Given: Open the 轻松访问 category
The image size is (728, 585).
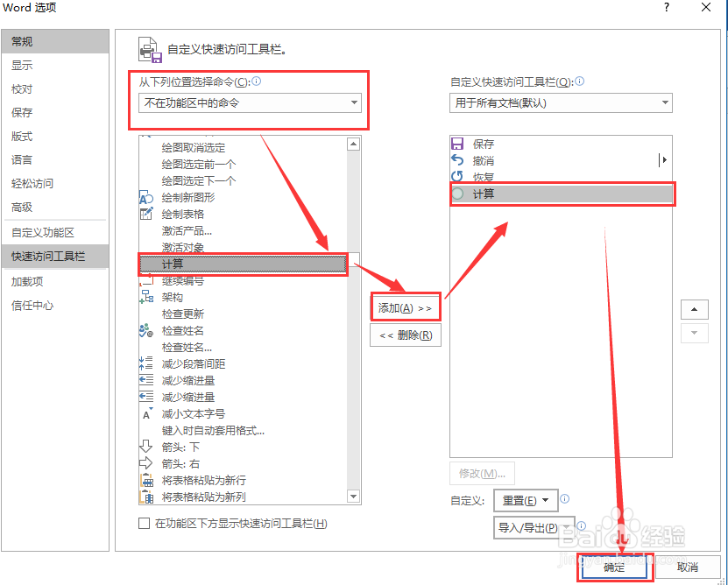Looking at the screenshot, I should click(x=55, y=183).
